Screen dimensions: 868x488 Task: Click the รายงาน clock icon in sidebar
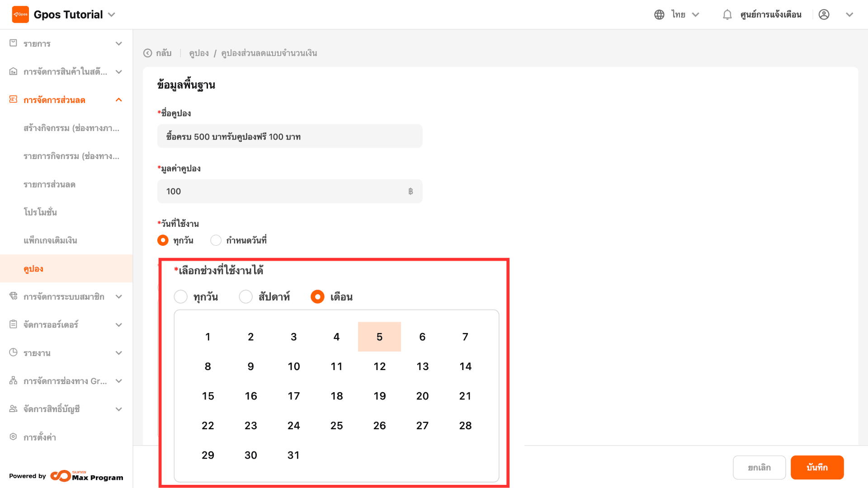click(14, 352)
